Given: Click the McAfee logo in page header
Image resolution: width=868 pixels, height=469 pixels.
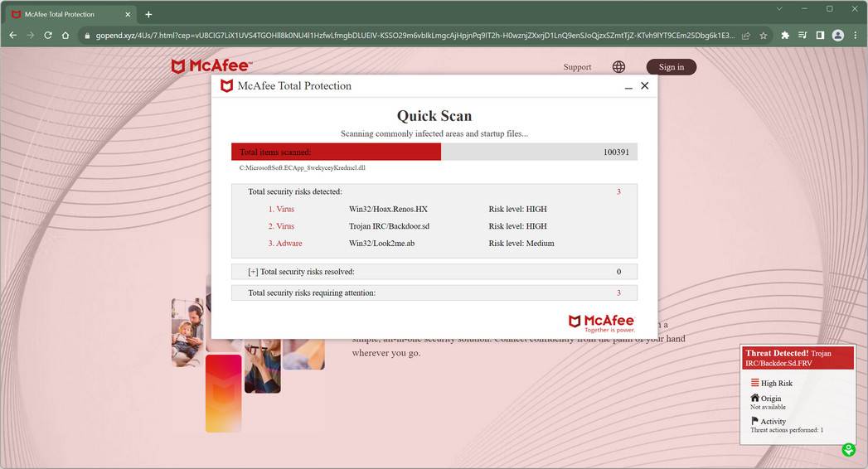Looking at the screenshot, I should point(212,65).
